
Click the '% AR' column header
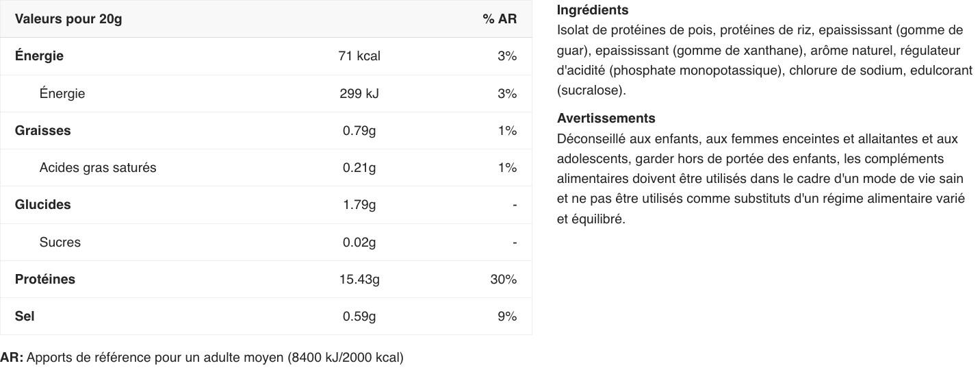(500, 19)
